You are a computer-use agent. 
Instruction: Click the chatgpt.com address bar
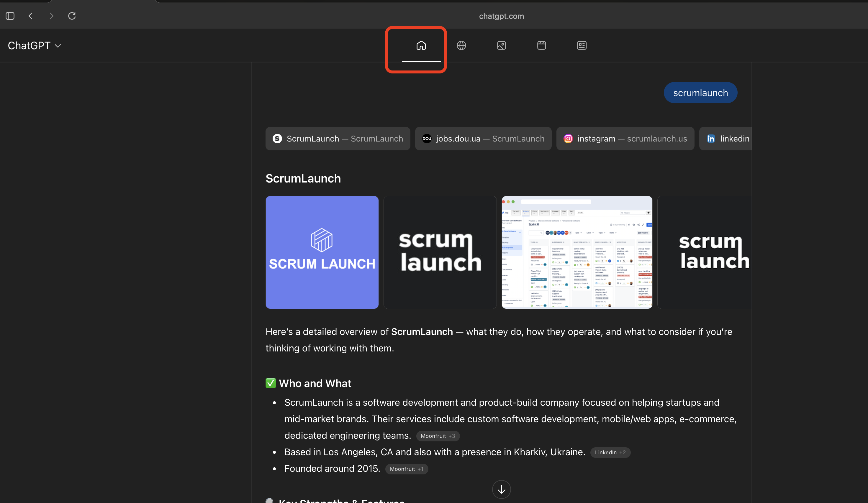[x=501, y=16]
